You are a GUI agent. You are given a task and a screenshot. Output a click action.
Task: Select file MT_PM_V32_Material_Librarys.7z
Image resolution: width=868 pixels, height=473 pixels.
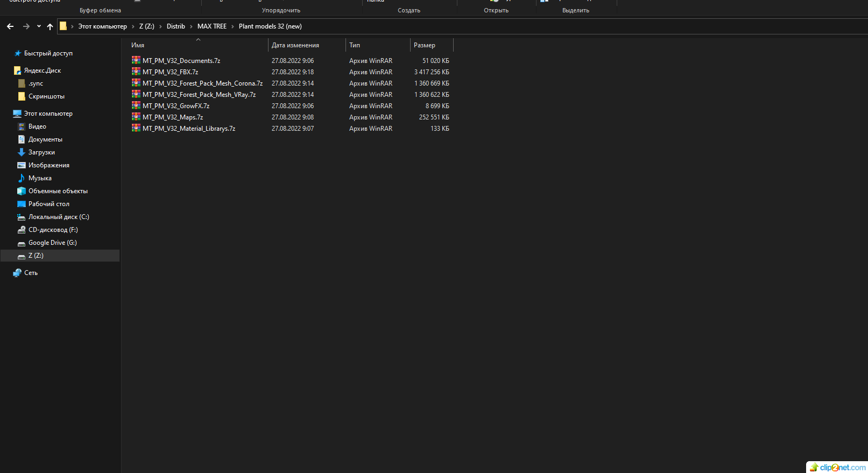pyautogui.click(x=189, y=129)
